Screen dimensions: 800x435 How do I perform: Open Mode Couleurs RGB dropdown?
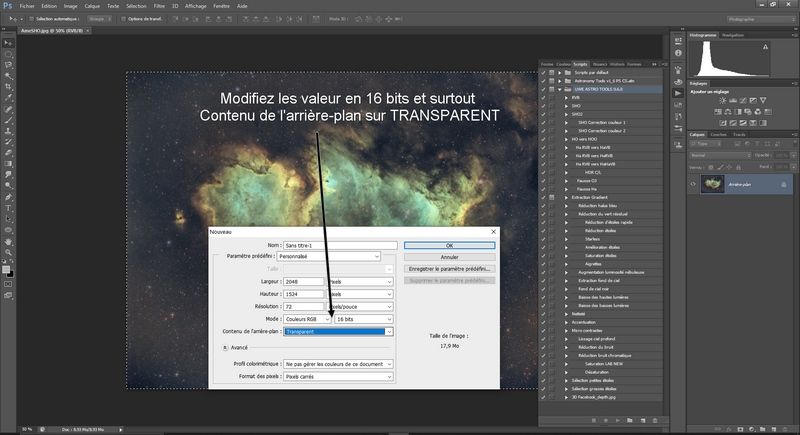(x=307, y=319)
